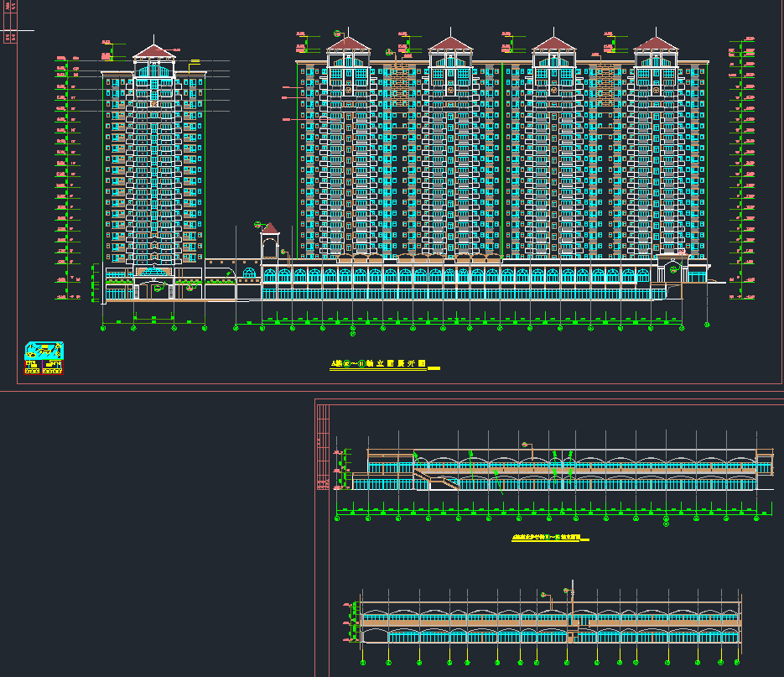Select the yellow title under the main elevation
This screenshot has width=784, height=677.
pyautogui.click(x=385, y=364)
